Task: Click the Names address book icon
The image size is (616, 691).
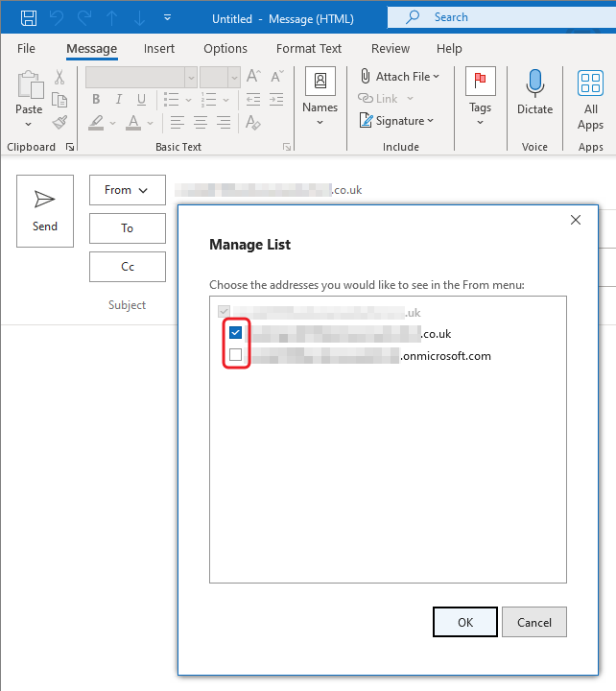Action: [x=320, y=81]
